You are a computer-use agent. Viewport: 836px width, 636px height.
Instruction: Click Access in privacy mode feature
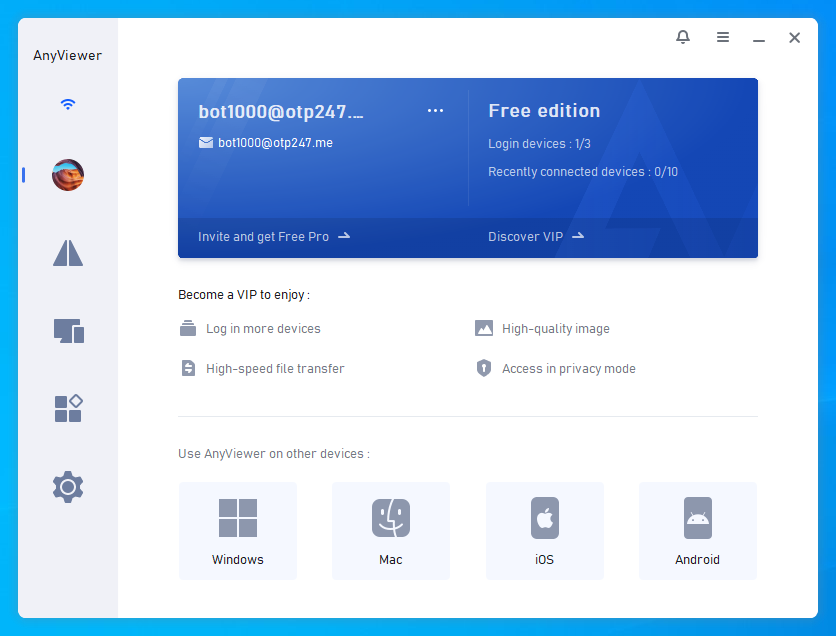point(568,369)
